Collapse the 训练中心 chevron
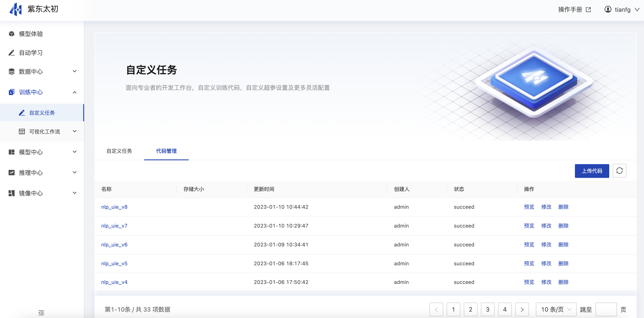This screenshot has width=644, height=318. [74, 92]
